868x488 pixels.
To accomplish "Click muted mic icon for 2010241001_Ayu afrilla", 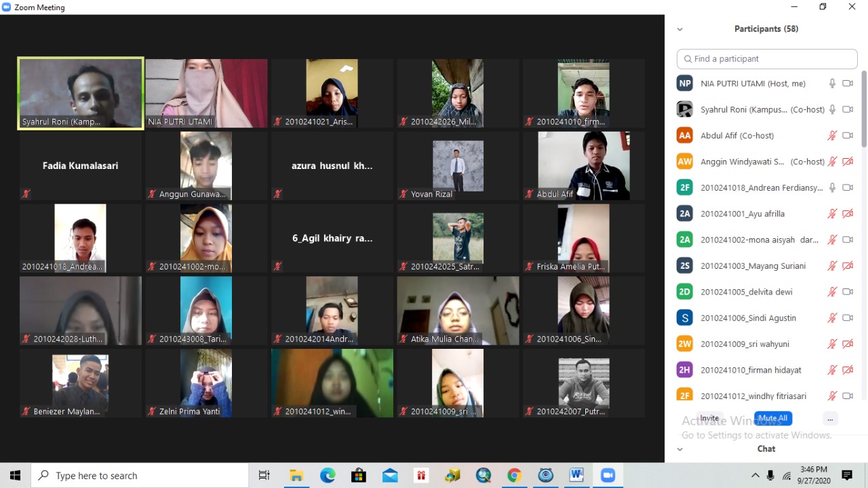I will tap(832, 214).
